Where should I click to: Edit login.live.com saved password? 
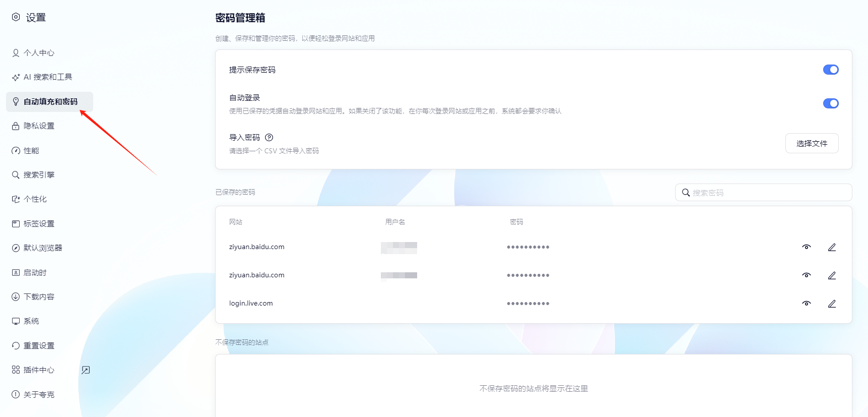pos(832,304)
